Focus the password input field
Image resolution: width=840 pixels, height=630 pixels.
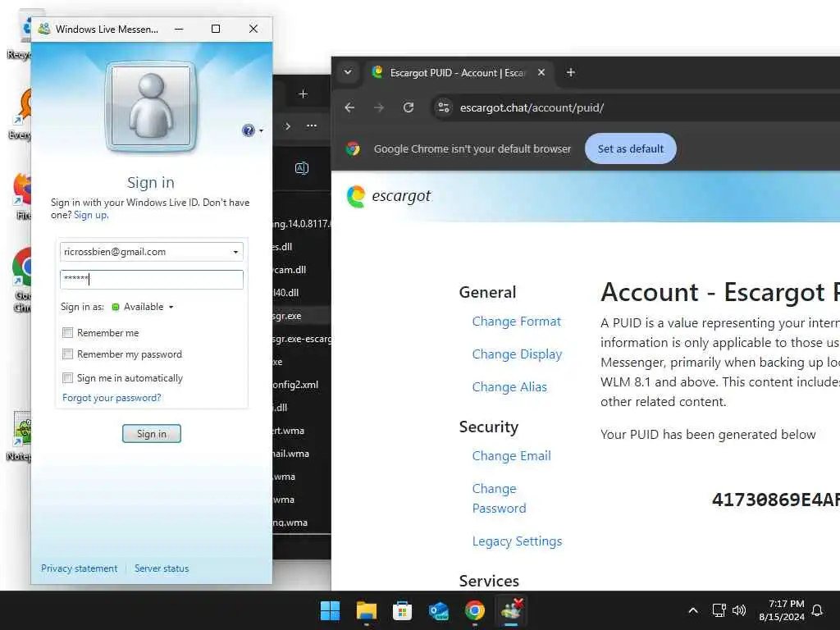(x=151, y=279)
